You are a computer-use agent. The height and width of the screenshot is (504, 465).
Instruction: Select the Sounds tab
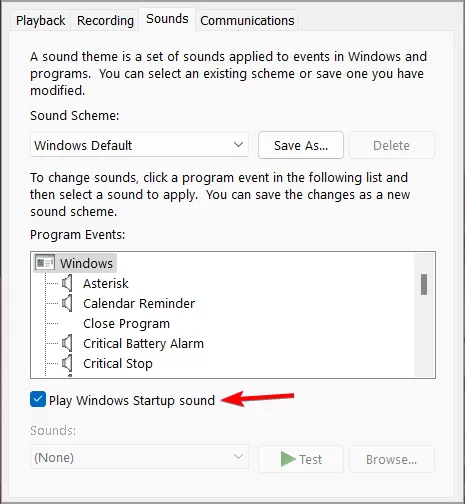click(167, 19)
